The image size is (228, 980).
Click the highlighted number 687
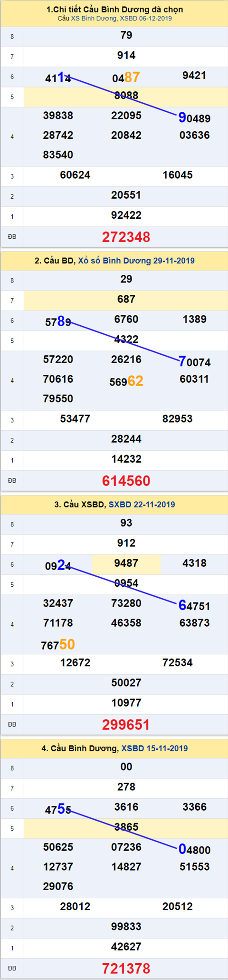pos(126,299)
